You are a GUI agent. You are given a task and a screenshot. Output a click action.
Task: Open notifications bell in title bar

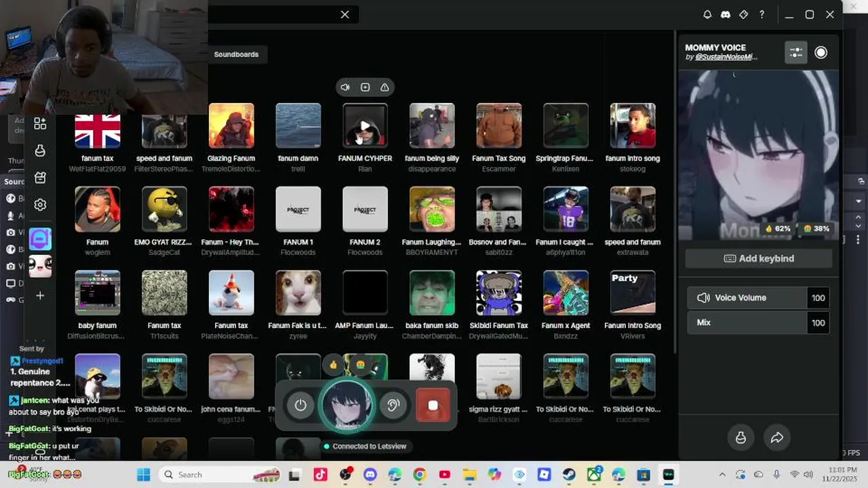click(707, 14)
